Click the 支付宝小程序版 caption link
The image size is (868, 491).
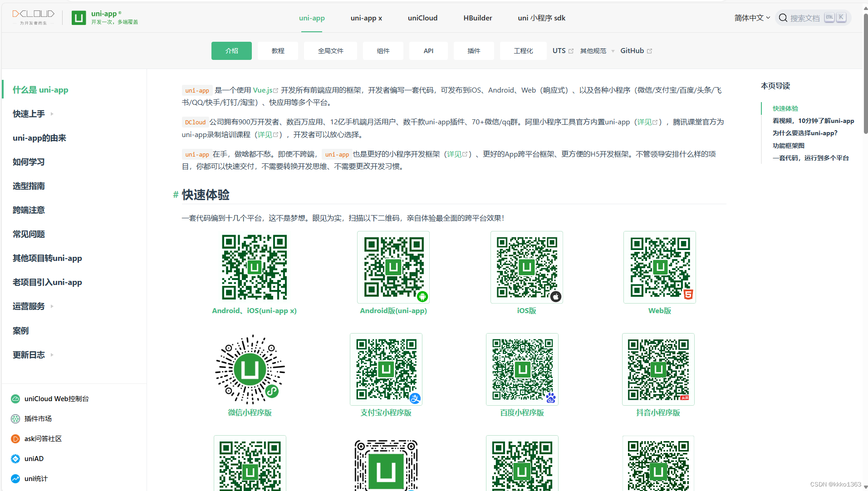point(386,413)
